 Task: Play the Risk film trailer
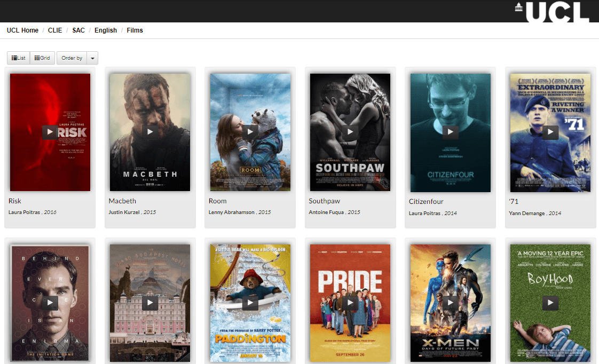point(50,132)
